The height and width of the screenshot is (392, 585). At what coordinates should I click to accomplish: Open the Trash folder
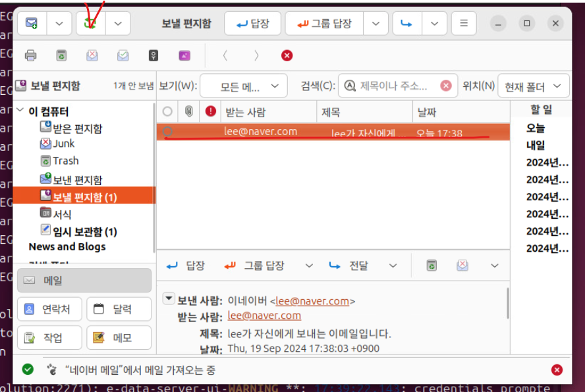click(x=59, y=161)
